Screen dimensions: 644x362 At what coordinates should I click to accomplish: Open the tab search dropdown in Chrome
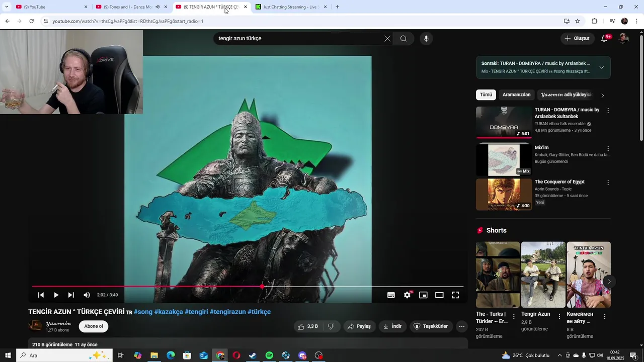(7, 7)
